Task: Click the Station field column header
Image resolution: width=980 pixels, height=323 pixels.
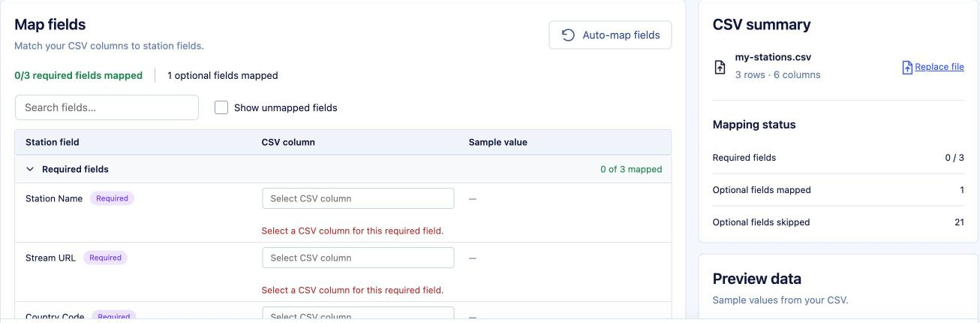Action: pyautogui.click(x=53, y=142)
